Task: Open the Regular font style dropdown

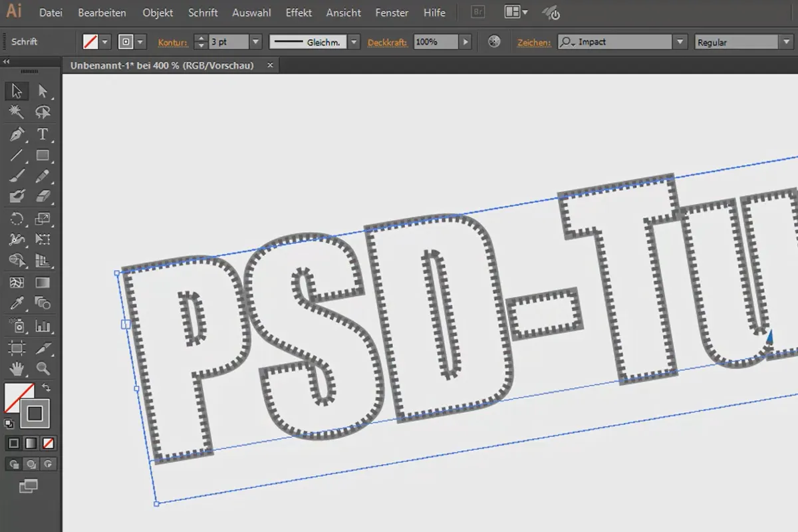Action: 787,42
